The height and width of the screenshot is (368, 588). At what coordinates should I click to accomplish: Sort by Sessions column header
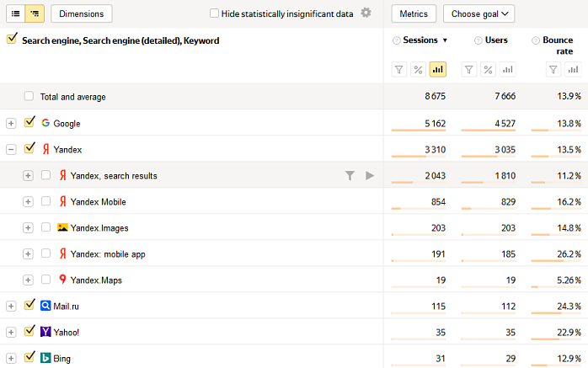(x=420, y=40)
